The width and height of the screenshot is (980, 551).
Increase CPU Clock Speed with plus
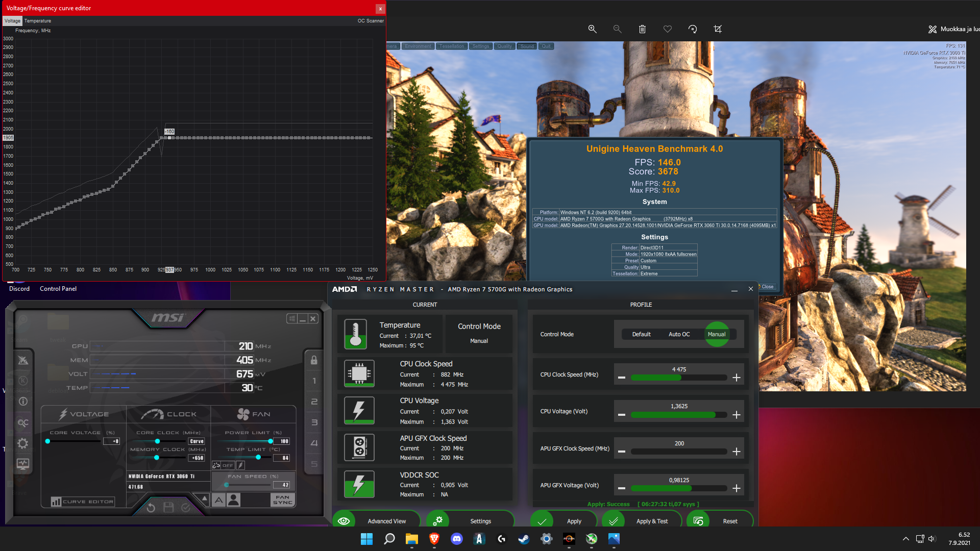[736, 378]
